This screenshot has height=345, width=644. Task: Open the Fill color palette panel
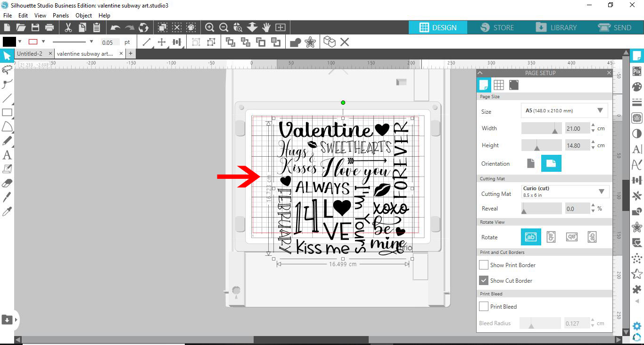(637, 87)
